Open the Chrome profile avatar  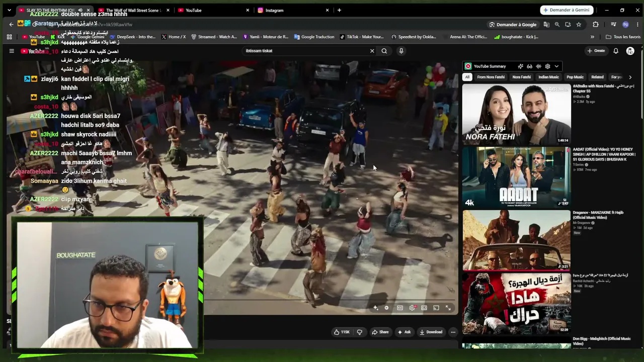point(625,25)
